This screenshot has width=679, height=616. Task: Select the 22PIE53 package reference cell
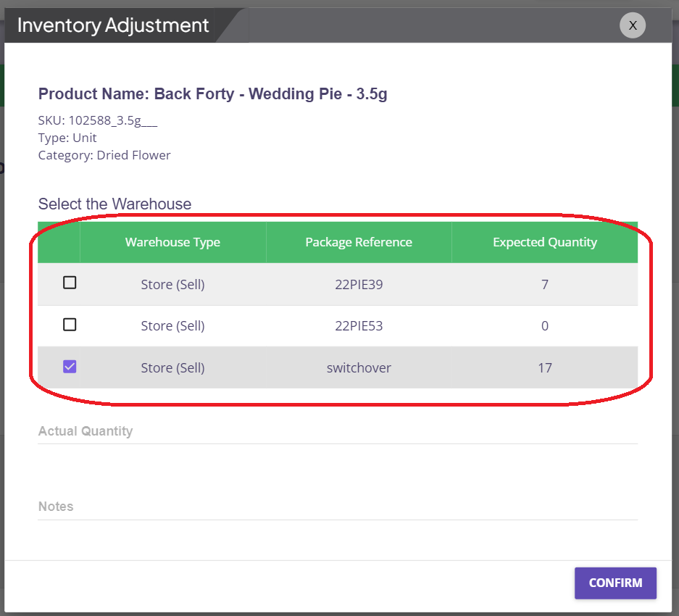(359, 326)
